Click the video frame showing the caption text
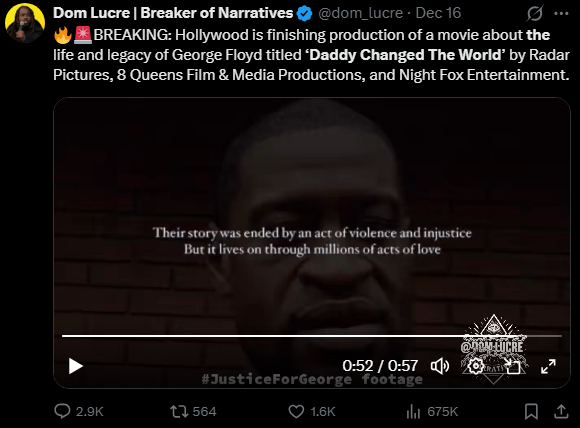The width and height of the screenshot is (580, 428). tap(312, 243)
